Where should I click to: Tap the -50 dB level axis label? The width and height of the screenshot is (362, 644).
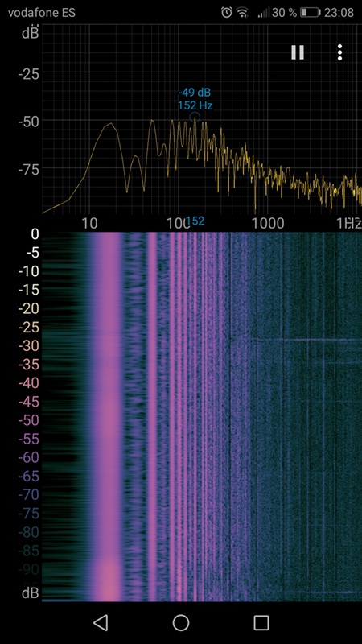point(28,122)
